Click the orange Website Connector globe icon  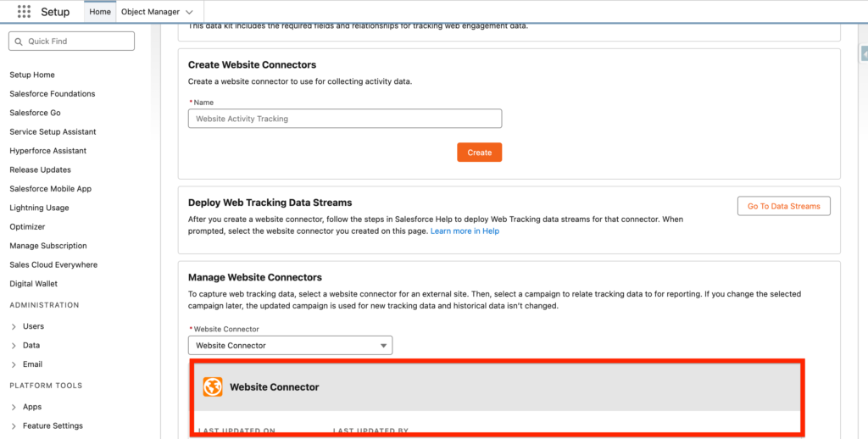click(213, 387)
